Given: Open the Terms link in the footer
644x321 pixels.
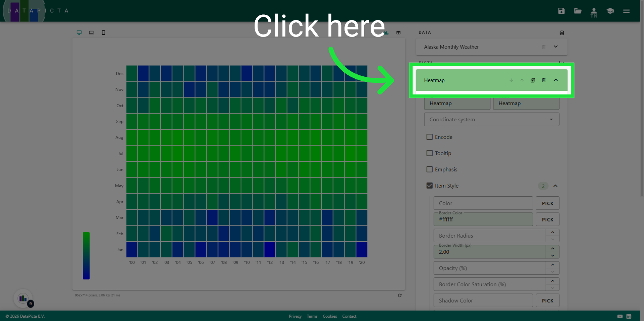Looking at the screenshot, I should coord(312,316).
